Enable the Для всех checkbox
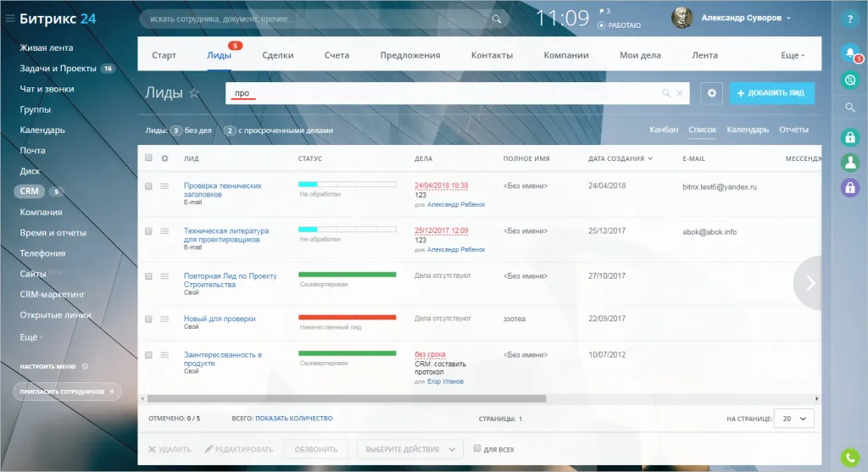Viewport: 868px width, 472px height. coord(477,449)
